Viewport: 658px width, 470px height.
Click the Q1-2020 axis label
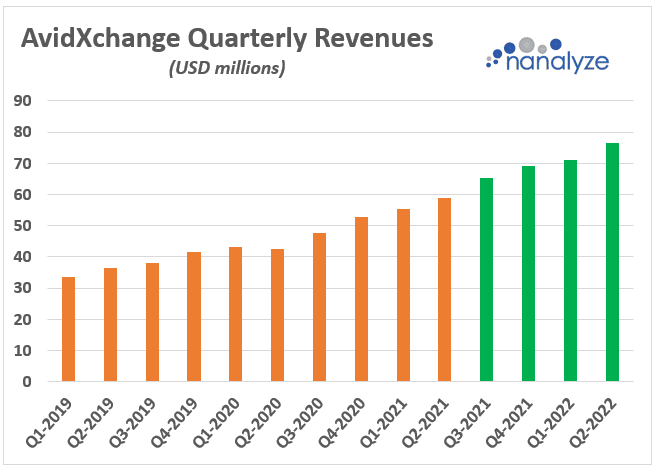217,422
